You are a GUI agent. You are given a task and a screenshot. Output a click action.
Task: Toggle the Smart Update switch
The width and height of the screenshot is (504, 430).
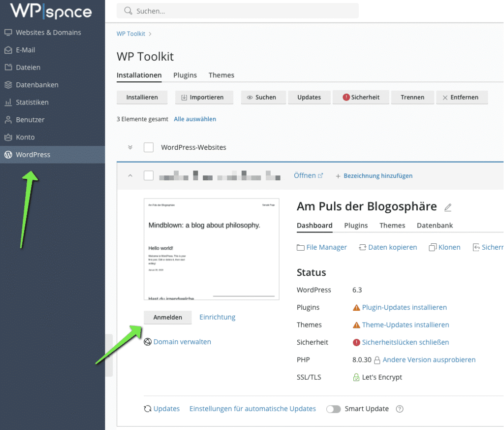[x=333, y=409]
